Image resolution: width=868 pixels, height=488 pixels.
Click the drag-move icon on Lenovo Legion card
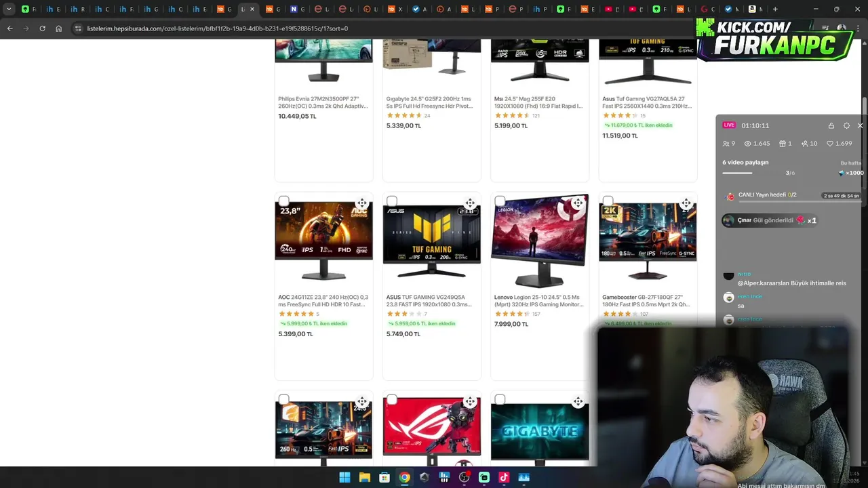point(578,203)
